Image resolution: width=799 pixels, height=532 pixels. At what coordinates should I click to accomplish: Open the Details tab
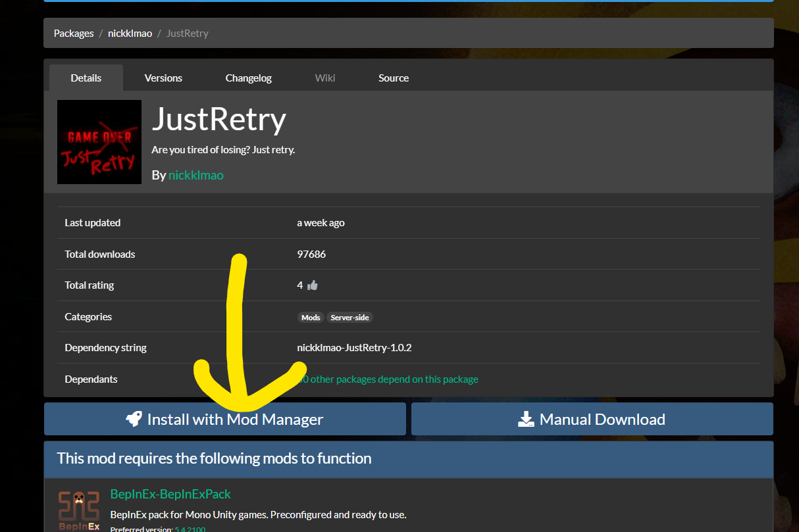86,78
